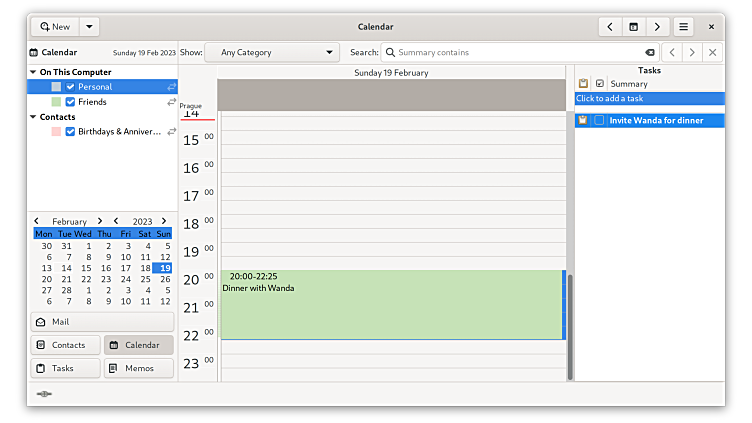752x423 pixels.
Task: Advance to next year in mini calendar
Action: coord(164,221)
